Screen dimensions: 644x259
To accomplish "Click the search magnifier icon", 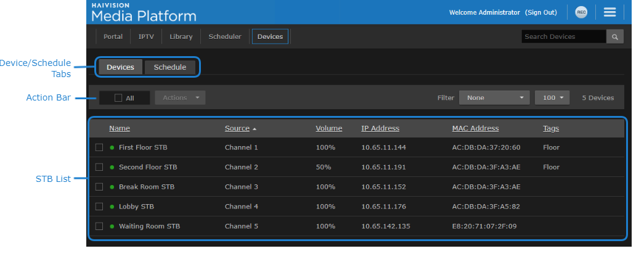I will click(x=614, y=37).
